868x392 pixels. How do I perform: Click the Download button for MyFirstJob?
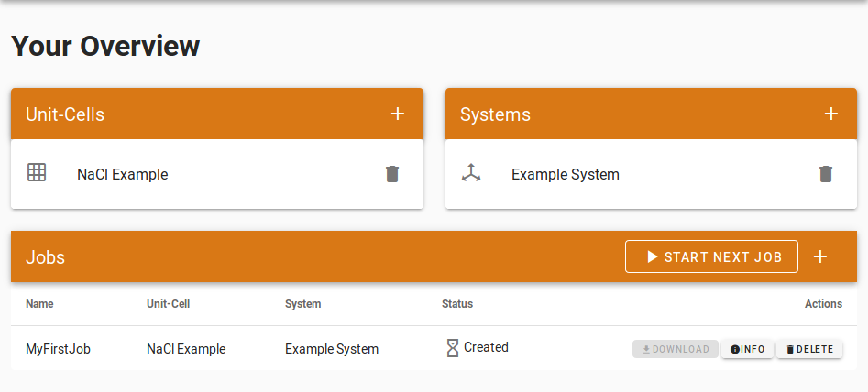tap(676, 349)
